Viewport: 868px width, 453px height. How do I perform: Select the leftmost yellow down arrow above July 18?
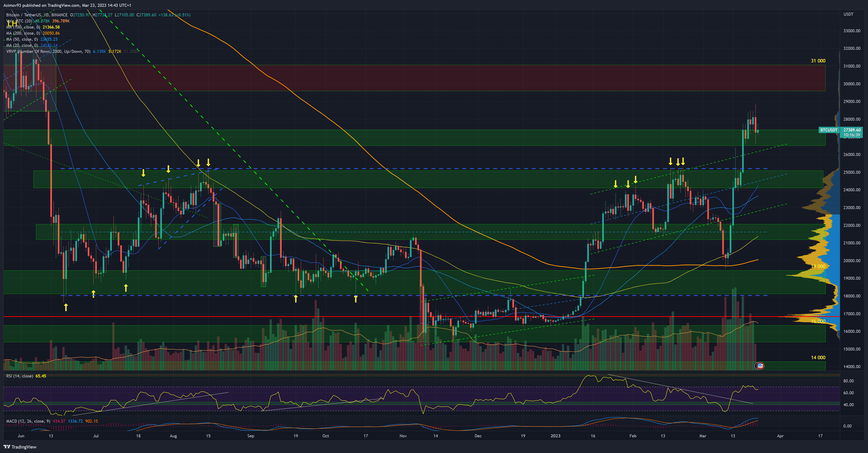[x=144, y=173]
